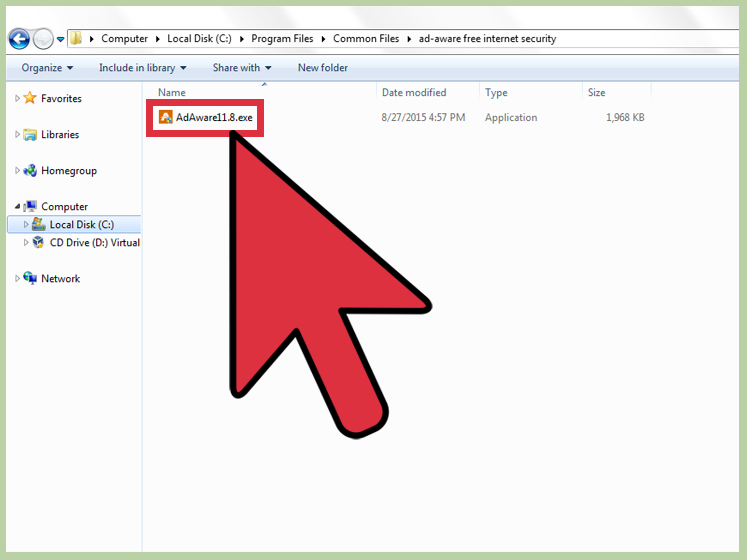Select the Computer icon in sidebar
Screen dimensions: 747x560
click(x=31, y=206)
